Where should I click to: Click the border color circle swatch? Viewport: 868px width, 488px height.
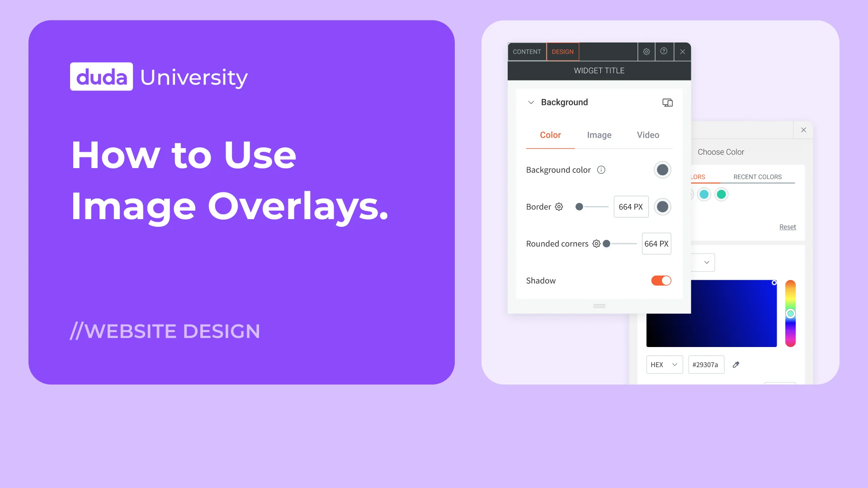pos(662,207)
